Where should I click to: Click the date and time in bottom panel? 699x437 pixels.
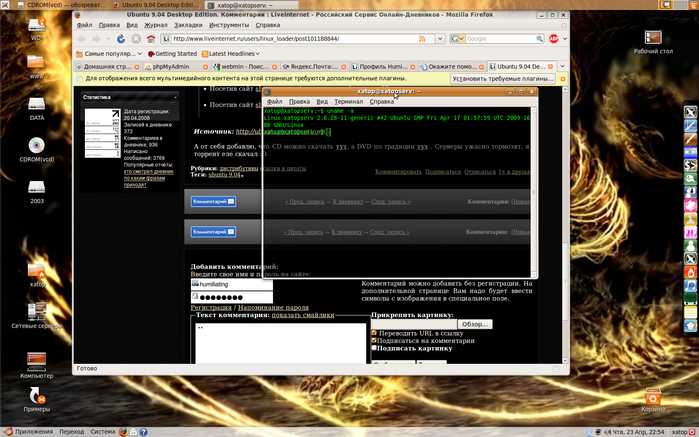click(640, 432)
